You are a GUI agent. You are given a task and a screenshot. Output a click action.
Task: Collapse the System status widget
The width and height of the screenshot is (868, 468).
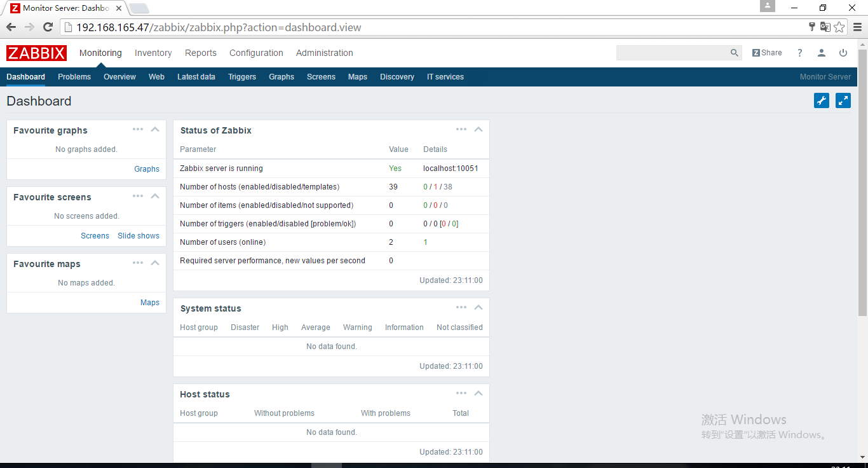[478, 307]
